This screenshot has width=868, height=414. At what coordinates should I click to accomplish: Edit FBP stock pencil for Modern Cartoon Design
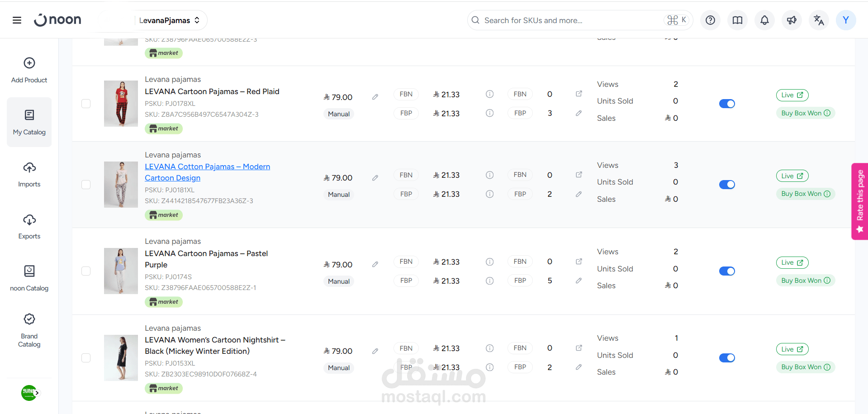tap(579, 194)
